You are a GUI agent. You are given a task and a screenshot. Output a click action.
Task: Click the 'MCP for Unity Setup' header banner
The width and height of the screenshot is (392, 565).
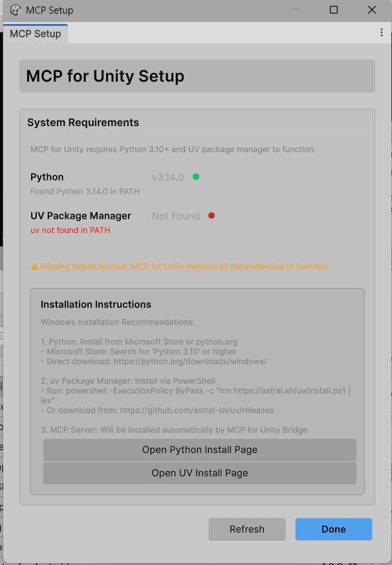click(197, 76)
